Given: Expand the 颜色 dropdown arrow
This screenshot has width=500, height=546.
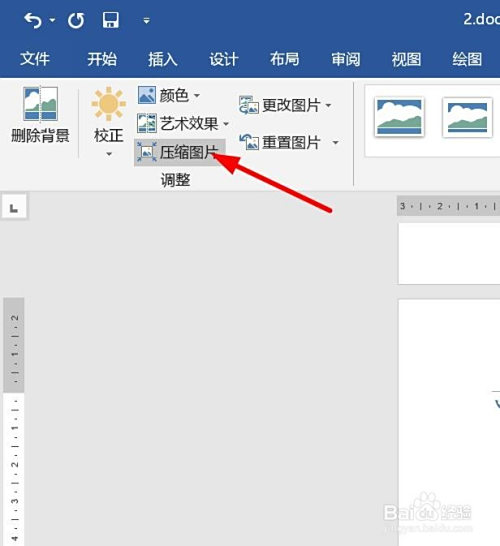Looking at the screenshot, I should (197, 95).
